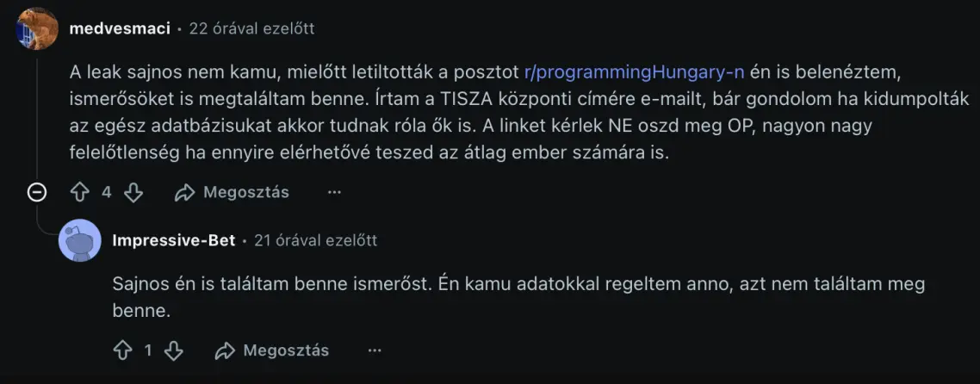Downvote Impressive-Bet's reply
The height and width of the screenshot is (384, 980).
coord(173,350)
